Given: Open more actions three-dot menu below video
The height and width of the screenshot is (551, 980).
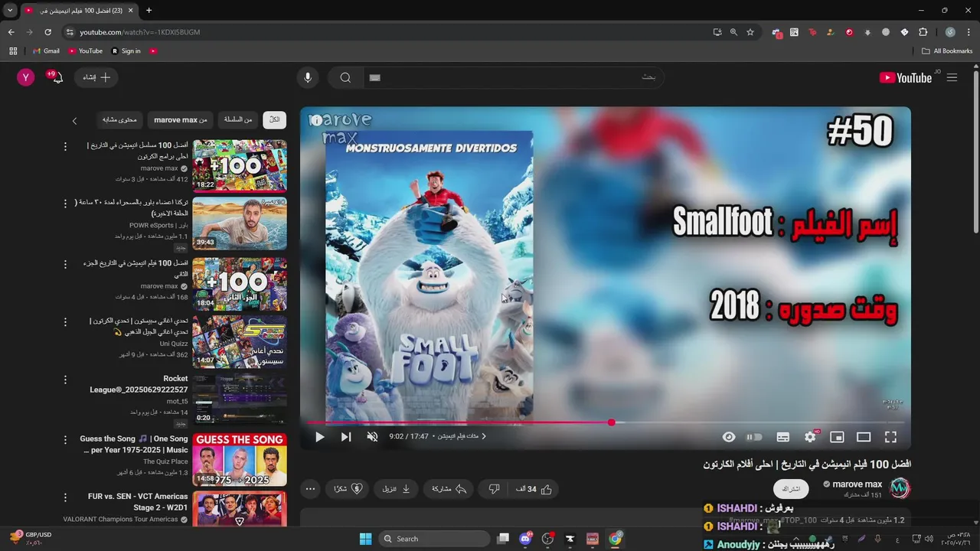Looking at the screenshot, I should (x=310, y=489).
